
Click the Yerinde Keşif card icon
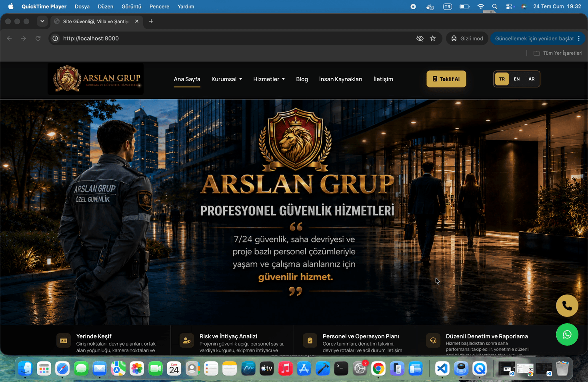(64, 340)
